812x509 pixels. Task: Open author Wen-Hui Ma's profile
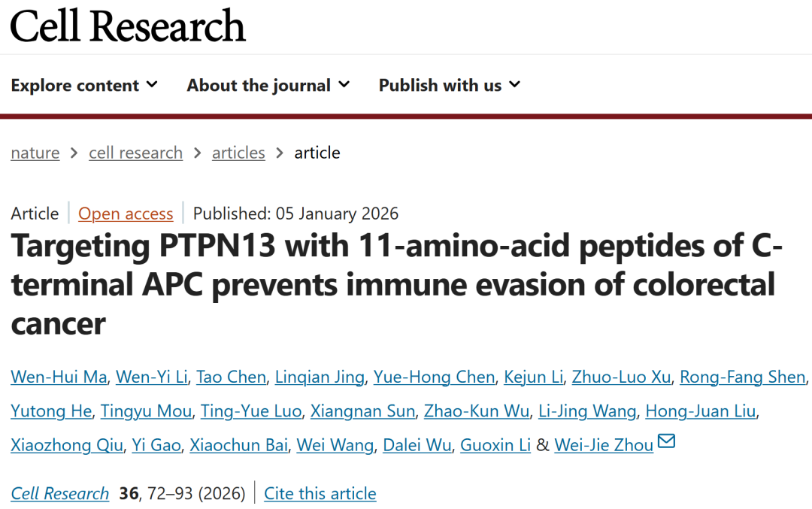click(59, 377)
